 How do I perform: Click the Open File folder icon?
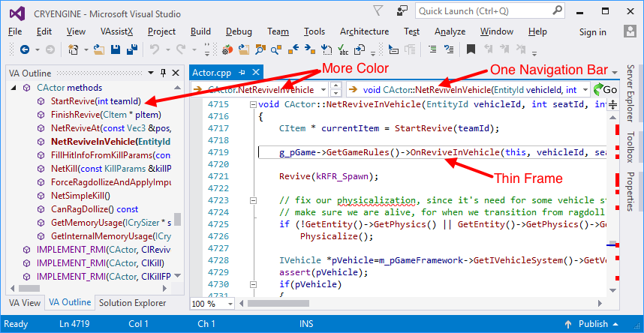99,49
